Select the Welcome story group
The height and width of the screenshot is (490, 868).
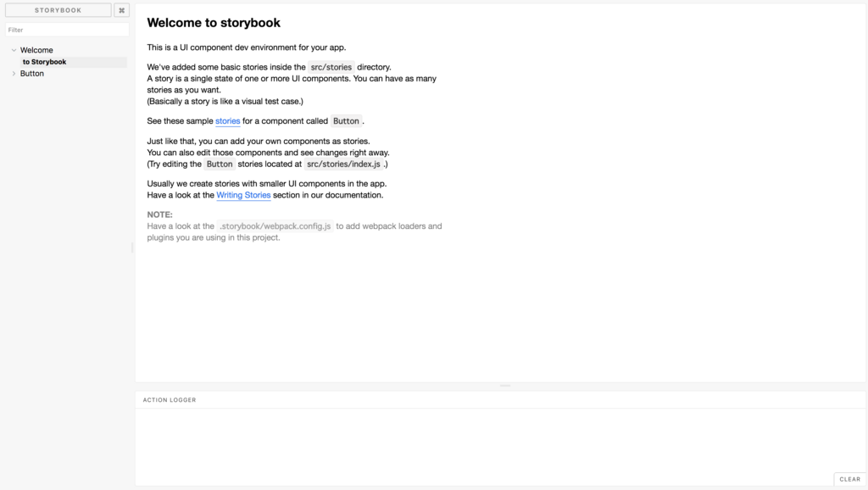[x=36, y=50]
